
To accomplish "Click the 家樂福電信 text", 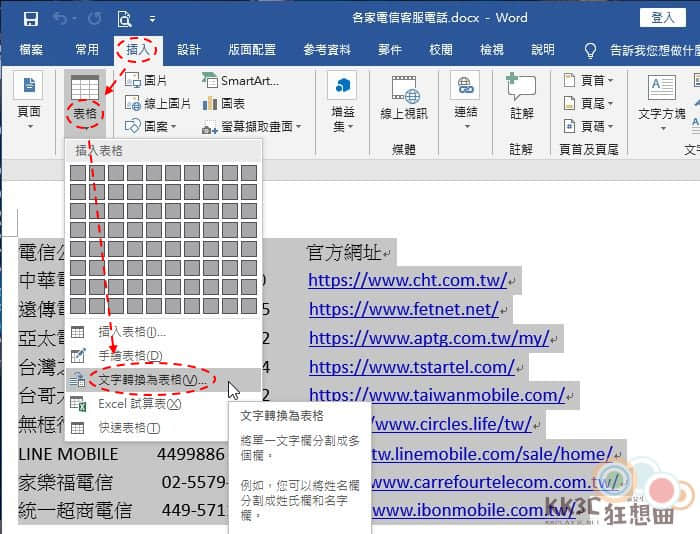I will 66,483.
